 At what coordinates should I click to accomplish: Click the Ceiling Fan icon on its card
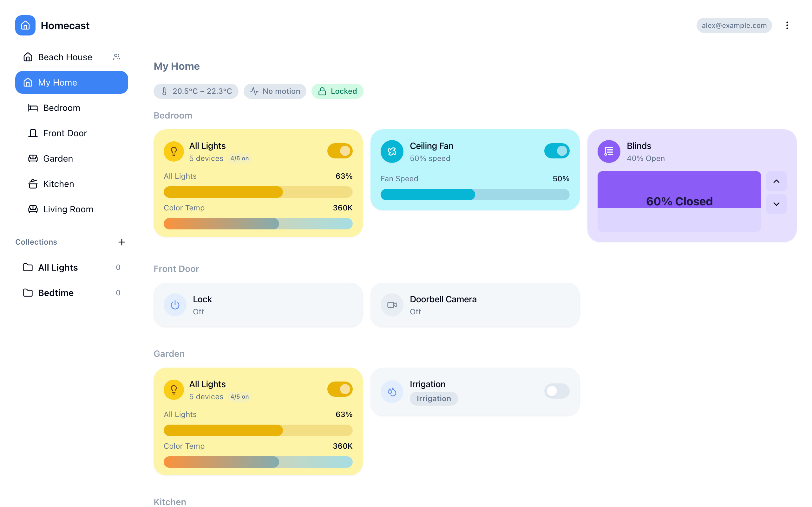point(392,151)
